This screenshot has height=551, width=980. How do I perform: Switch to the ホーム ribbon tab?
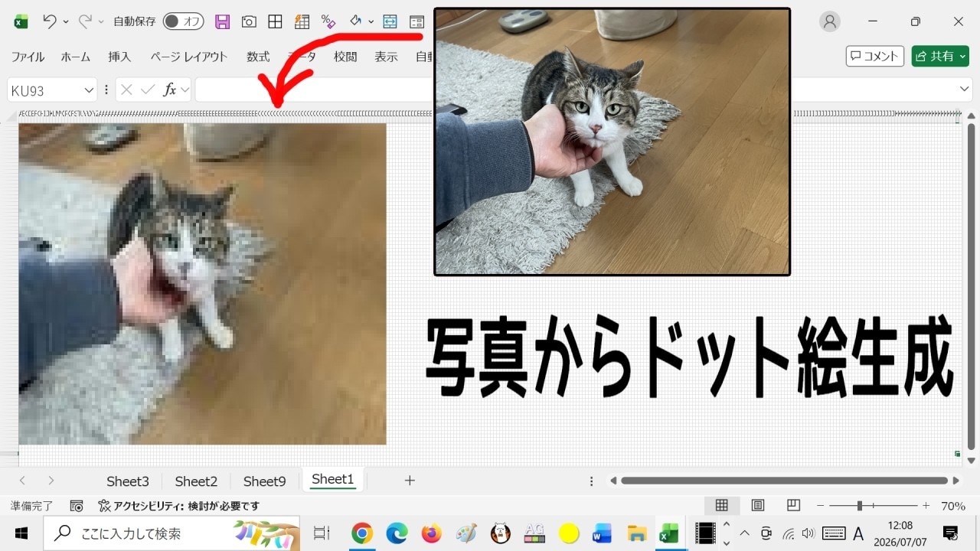coord(76,57)
